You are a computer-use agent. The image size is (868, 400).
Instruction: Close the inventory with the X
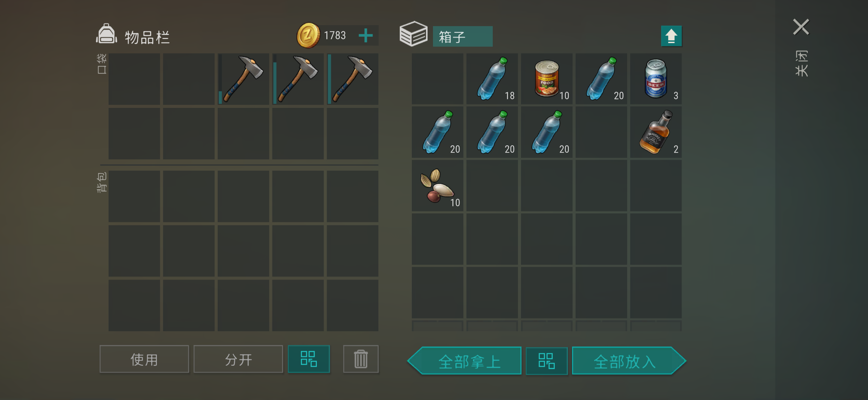coord(801,27)
